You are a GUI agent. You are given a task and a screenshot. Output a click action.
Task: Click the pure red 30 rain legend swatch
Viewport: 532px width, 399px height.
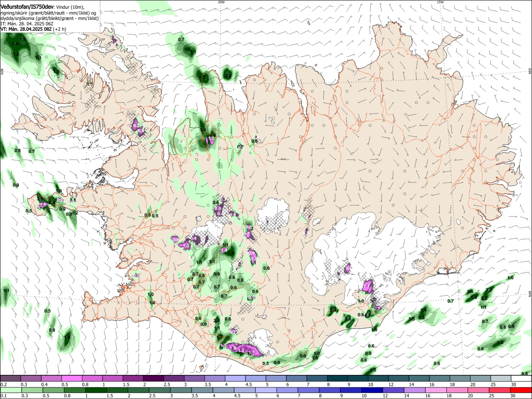(x=520, y=390)
